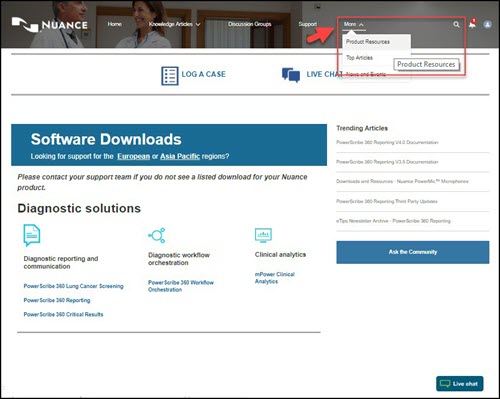Open PowerScribe 360 Reporting V4.0 Documentation article

pyautogui.click(x=387, y=142)
